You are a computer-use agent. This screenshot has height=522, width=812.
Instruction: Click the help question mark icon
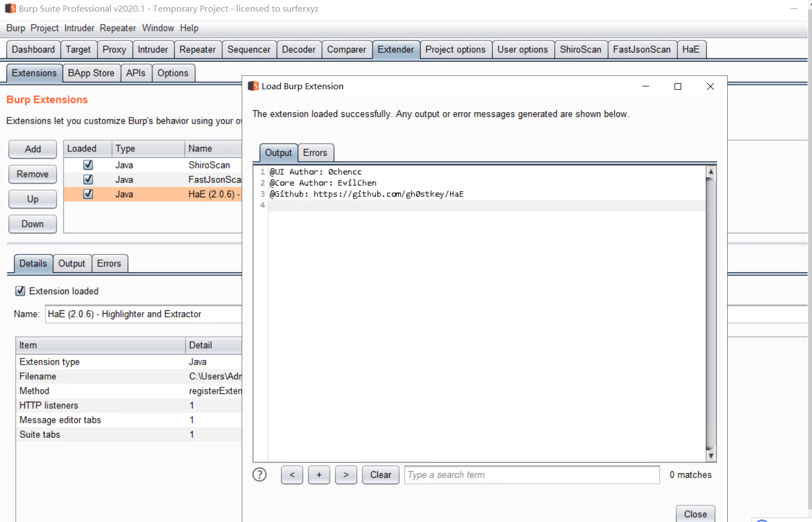pos(259,475)
